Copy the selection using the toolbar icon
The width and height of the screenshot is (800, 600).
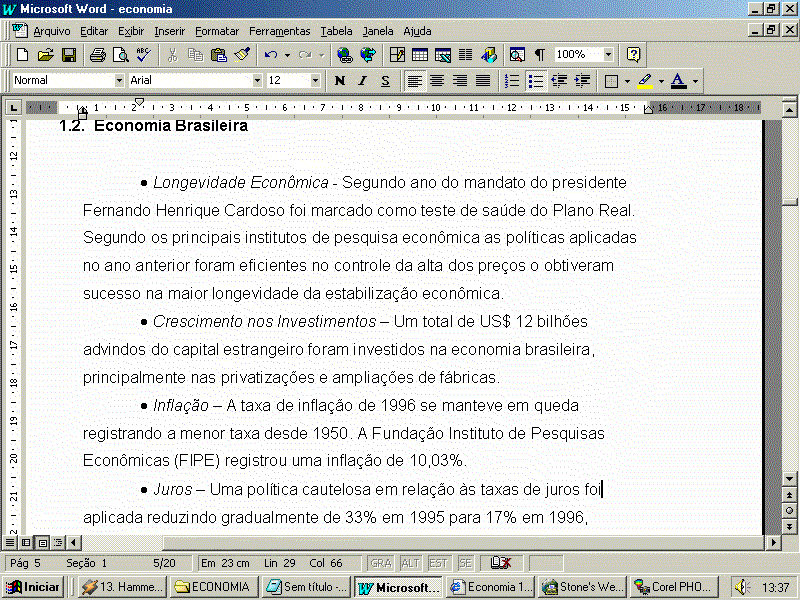(x=195, y=54)
